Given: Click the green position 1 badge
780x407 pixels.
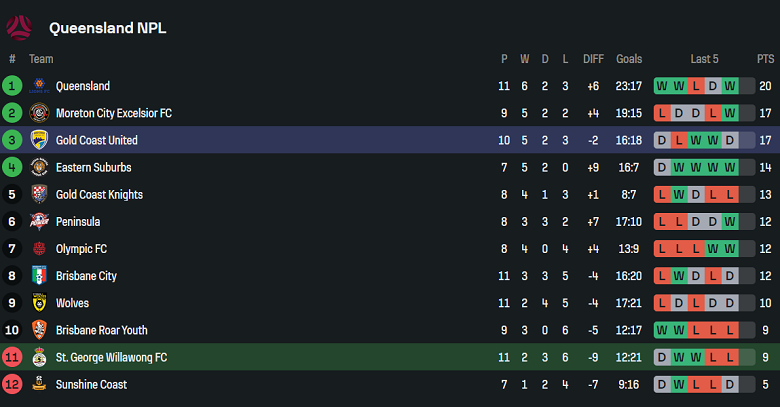Looking at the screenshot, I should (x=12, y=86).
